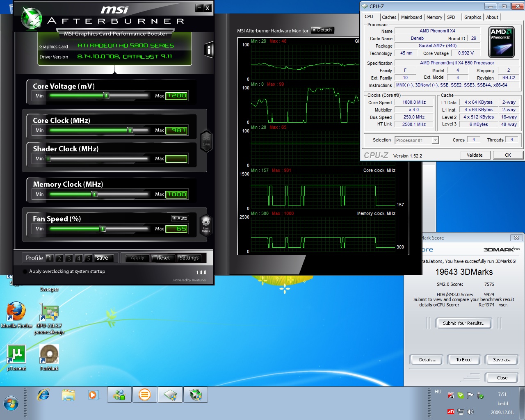Click Save as in 3DMark score window
Screen dimensions: 525x420
pos(502,360)
